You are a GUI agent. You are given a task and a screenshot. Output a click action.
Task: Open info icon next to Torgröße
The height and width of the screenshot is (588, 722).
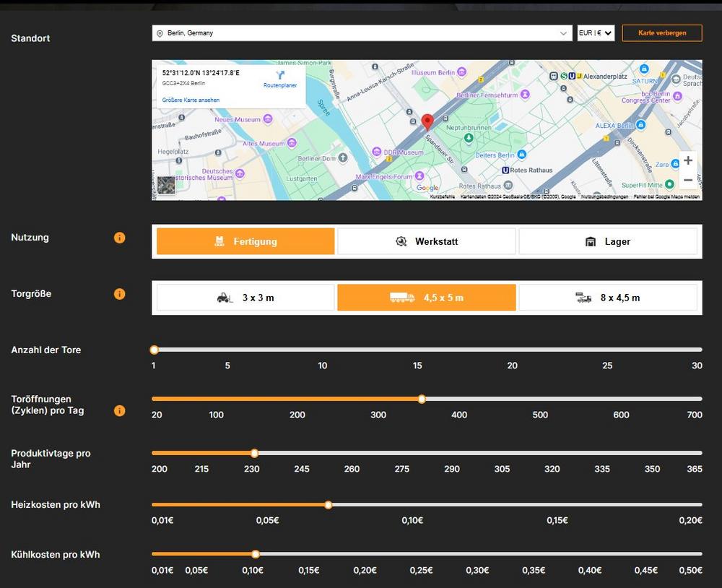[120, 294]
